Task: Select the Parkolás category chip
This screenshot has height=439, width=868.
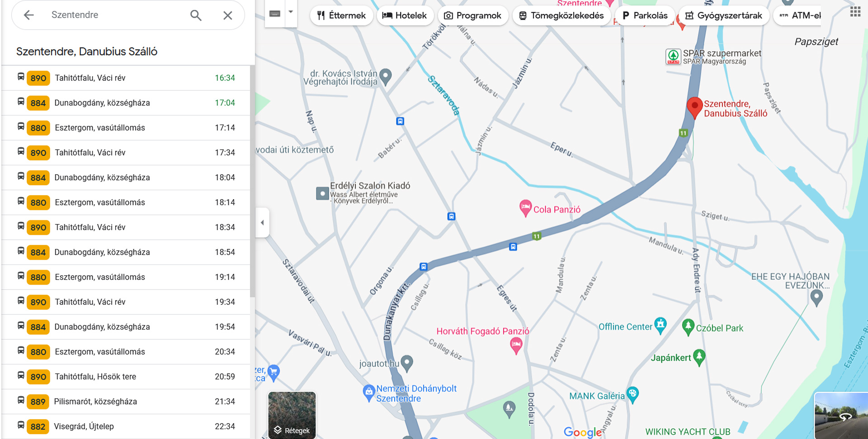Action: [x=645, y=15]
